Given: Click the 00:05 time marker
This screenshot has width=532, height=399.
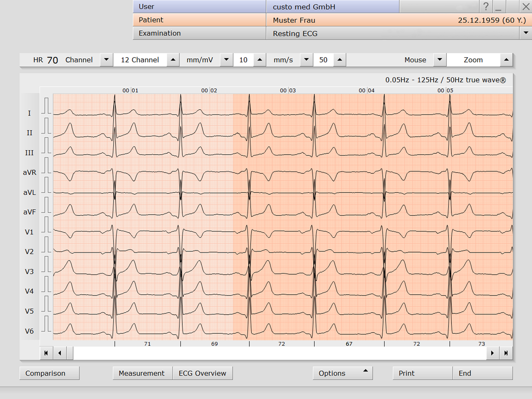Looking at the screenshot, I should click(445, 90).
